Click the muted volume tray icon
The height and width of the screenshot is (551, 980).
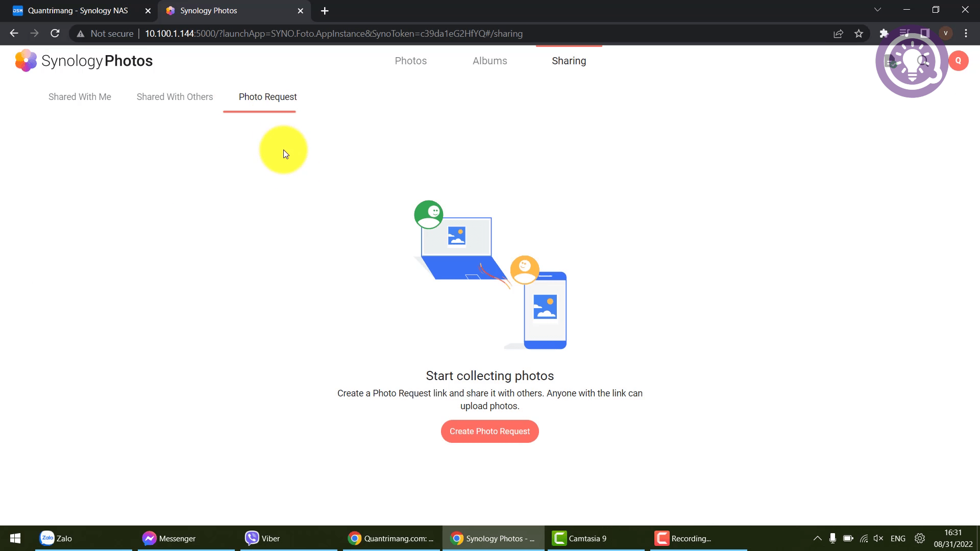pos(878,538)
